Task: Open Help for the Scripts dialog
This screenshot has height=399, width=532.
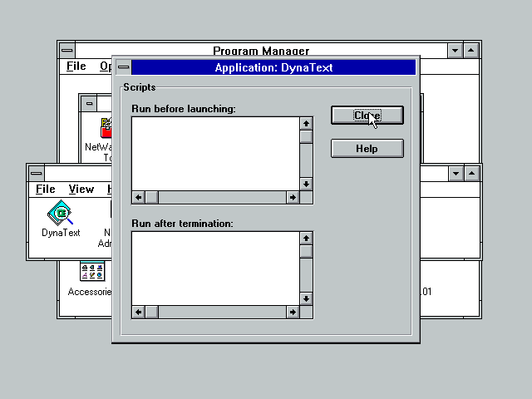Action: pyautogui.click(x=367, y=149)
